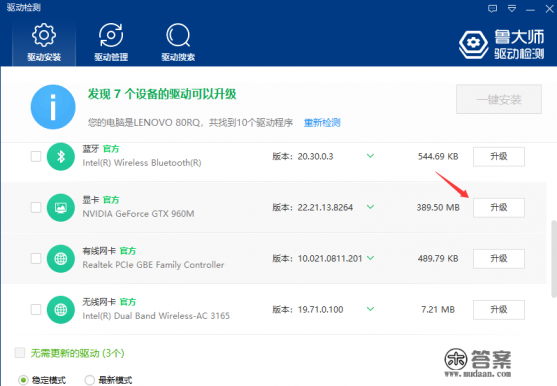
Task: Click 升级 for Intel Dual Band Wireless-AC 3165
Action: pyautogui.click(x=499, y=310)
